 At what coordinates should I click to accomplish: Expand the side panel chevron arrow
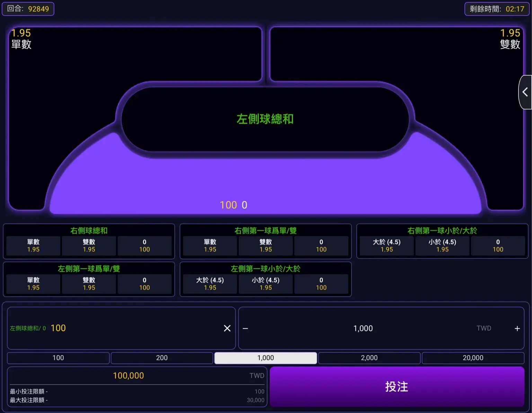(525, 92)
